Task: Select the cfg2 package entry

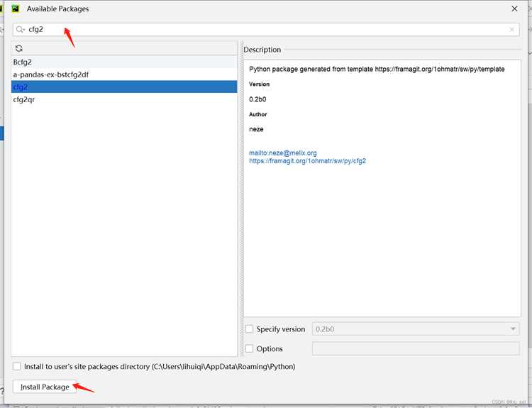Action: coord(124,87)
